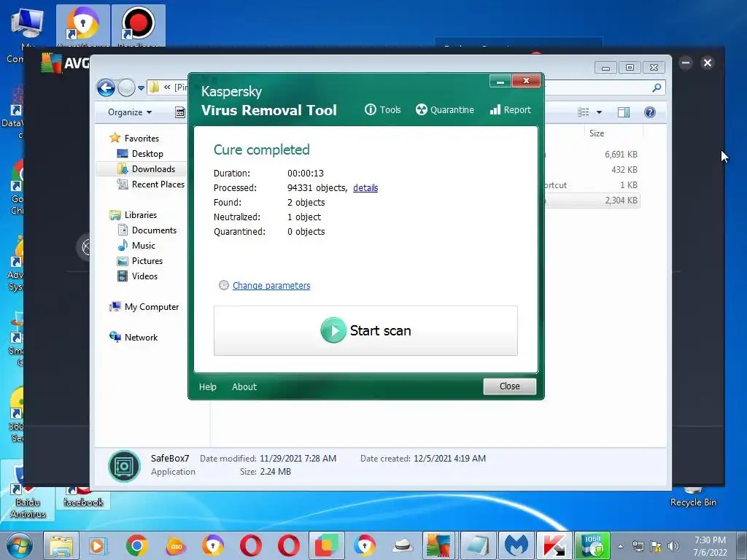747x560 pixels.
Task: Open the About link in Kaspersky
Action: click(x=244, y=386)
